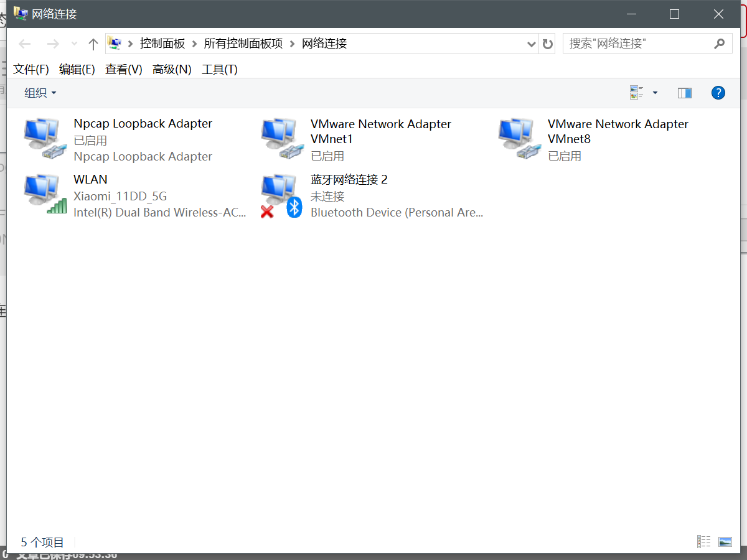Viewport: 747px width, 560px height.
Task: Switch to large thumbnails view in the status bar
Action: pyautogui.click(x=725, y=541)
